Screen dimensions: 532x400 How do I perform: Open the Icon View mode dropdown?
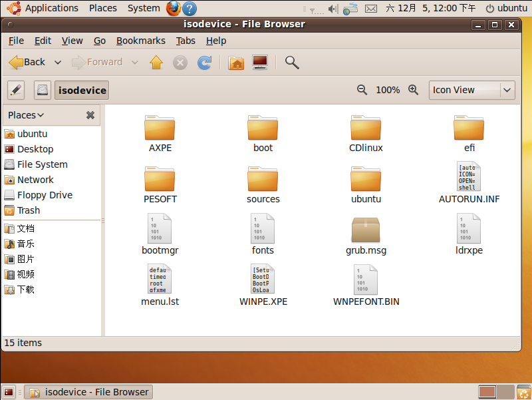coord(472,90)
